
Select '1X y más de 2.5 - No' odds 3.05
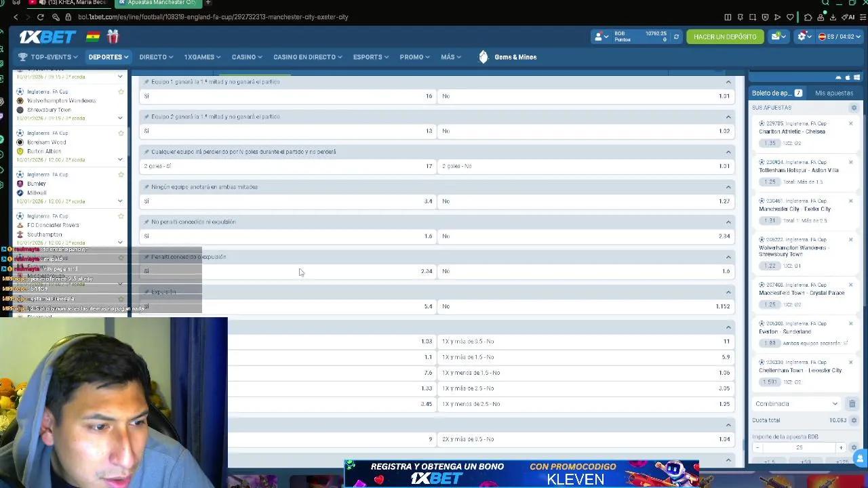587,388
